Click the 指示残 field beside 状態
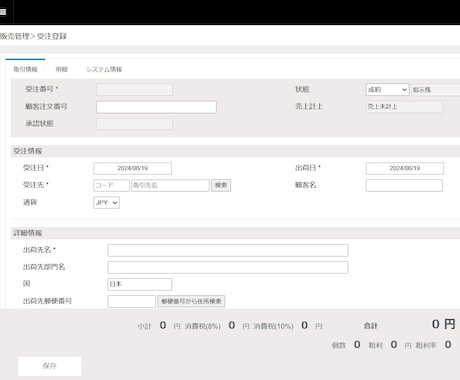The height and width of the screenshot is (380, 460). click(x=436, y=90)
